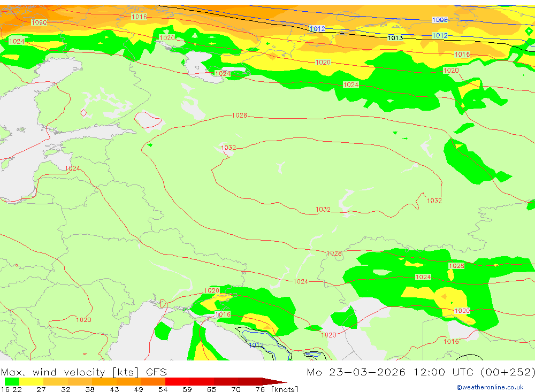Click the legend value '32'
Screen dimensions: 535x392
click(65, 389)
